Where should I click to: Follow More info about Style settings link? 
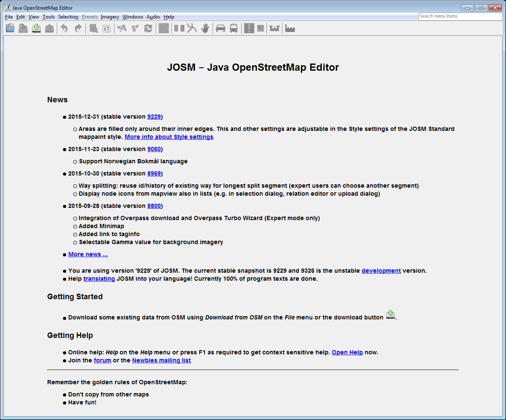(x=169, y=137)
